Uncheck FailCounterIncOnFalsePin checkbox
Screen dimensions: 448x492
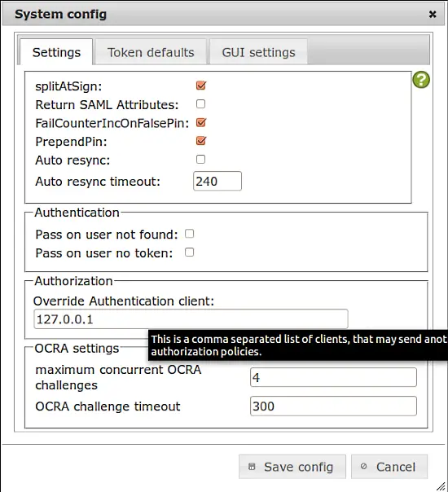pyautogui.click(x=200, y=122)
